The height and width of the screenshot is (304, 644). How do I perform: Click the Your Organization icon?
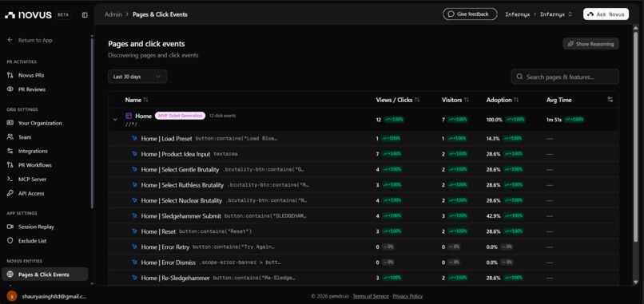(x=10, y=123)
